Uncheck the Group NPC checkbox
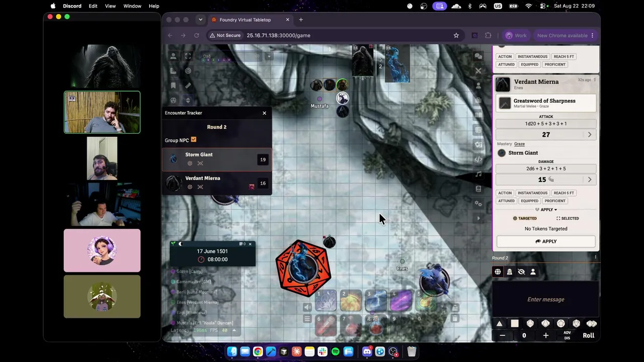The height and width of the screenshot is (362, 644). pyautogui.click(x=194, y=140)
